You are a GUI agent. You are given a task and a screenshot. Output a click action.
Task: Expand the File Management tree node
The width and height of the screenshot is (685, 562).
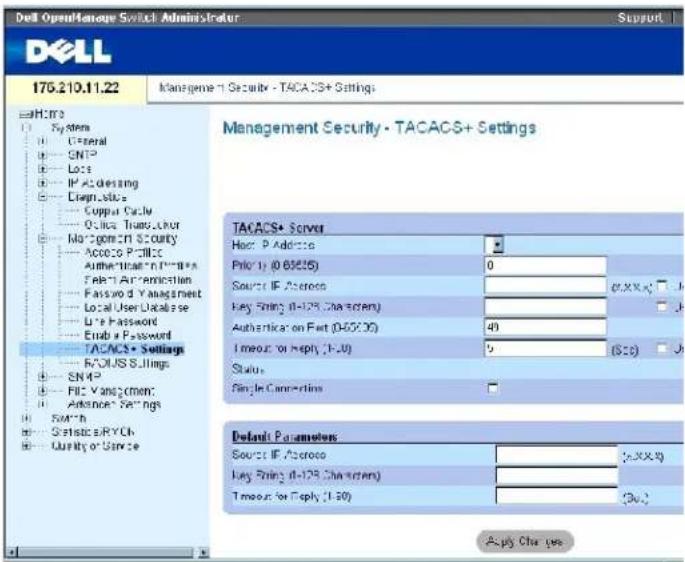tap(42, 391)
